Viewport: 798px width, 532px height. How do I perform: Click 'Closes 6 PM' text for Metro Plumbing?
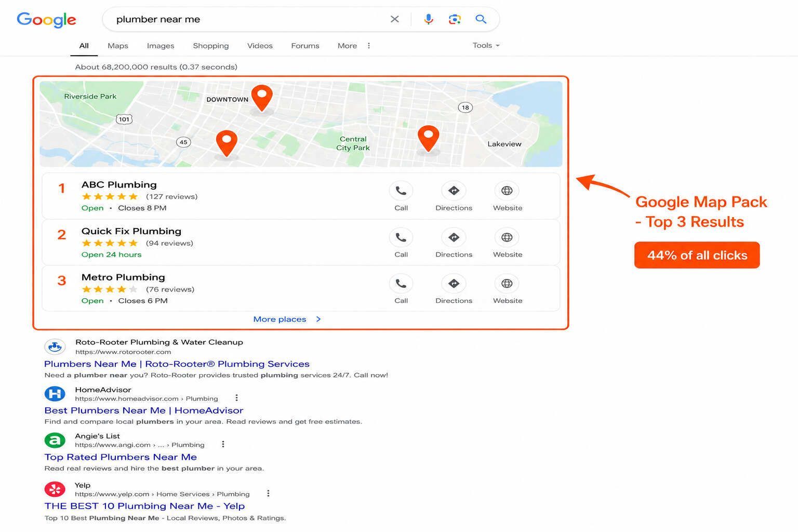coord(143,301)
